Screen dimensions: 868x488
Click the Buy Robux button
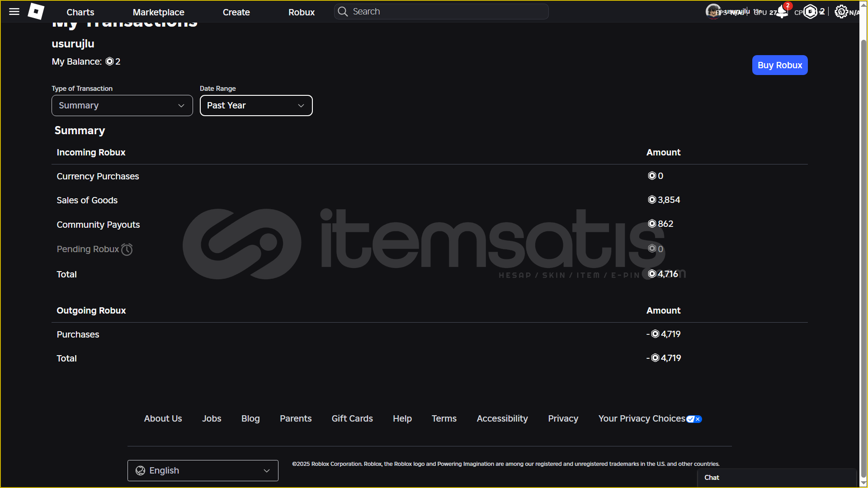(780, 65)
